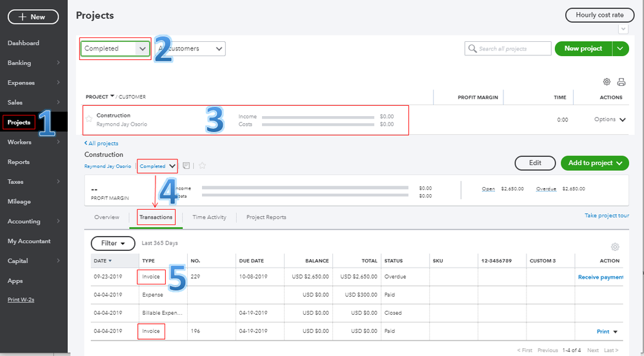Open the All customers filter dropdown
Image resolution: width=644 pixels, height=356 pixels.
coord(192,48)
